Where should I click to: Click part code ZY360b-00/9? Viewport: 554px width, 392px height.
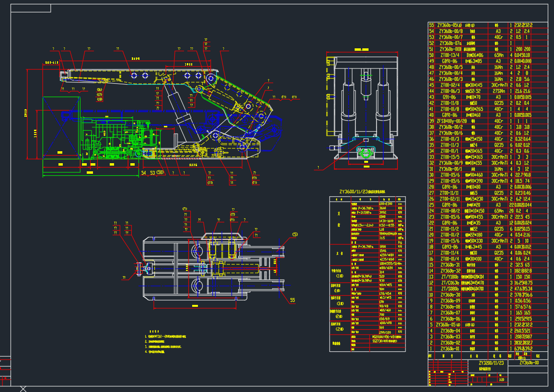450,163
